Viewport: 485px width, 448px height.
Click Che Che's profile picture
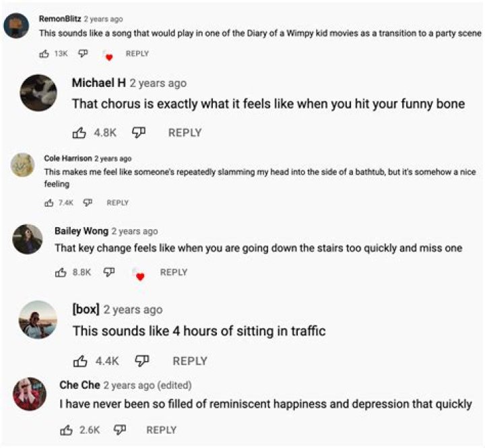click(x=30, y=394)
